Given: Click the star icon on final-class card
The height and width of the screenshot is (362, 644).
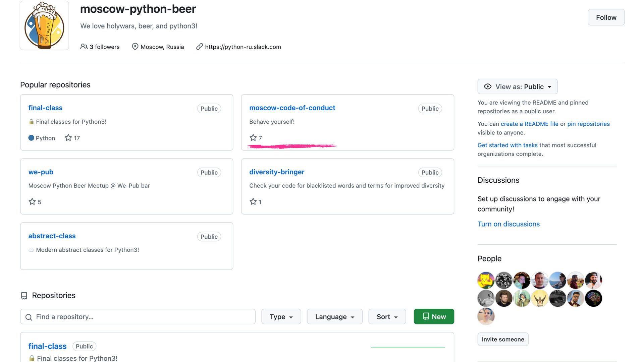Looking at the screenshot, I should [x=68, y=138].
